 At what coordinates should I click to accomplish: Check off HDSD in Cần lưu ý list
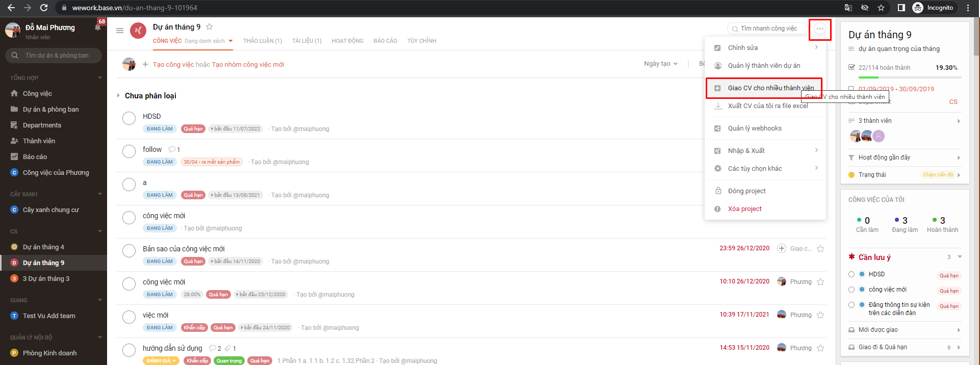[x=852, y=274]
